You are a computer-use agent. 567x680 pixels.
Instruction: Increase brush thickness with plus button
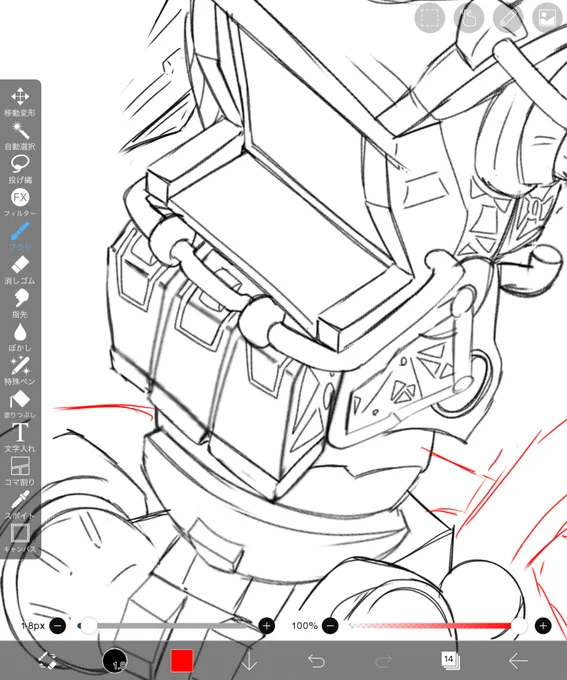click(x=266, y=625)
